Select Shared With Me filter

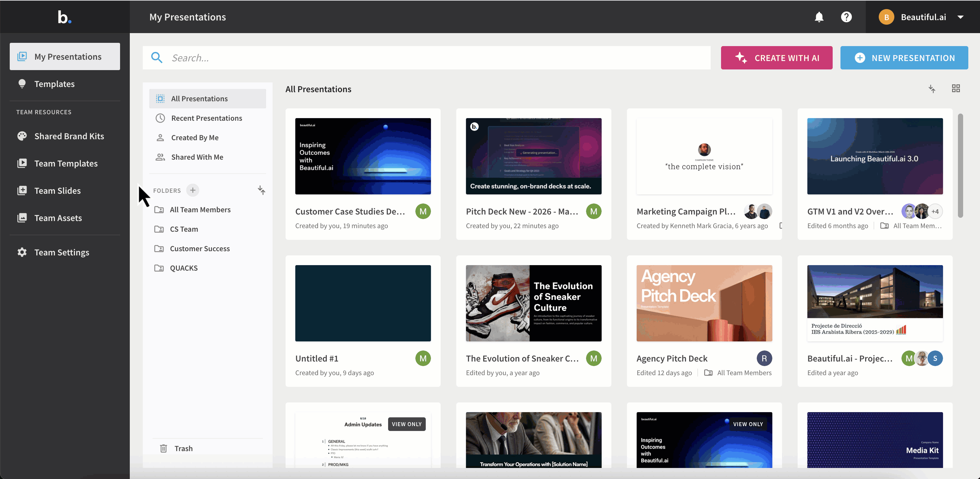[x=207, y=157]
